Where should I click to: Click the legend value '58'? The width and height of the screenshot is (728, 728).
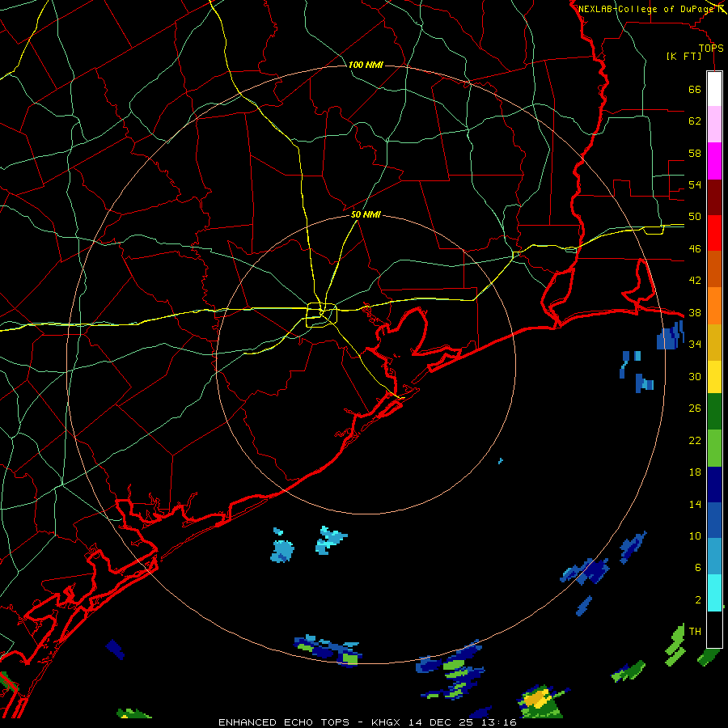tap(695, 153)
